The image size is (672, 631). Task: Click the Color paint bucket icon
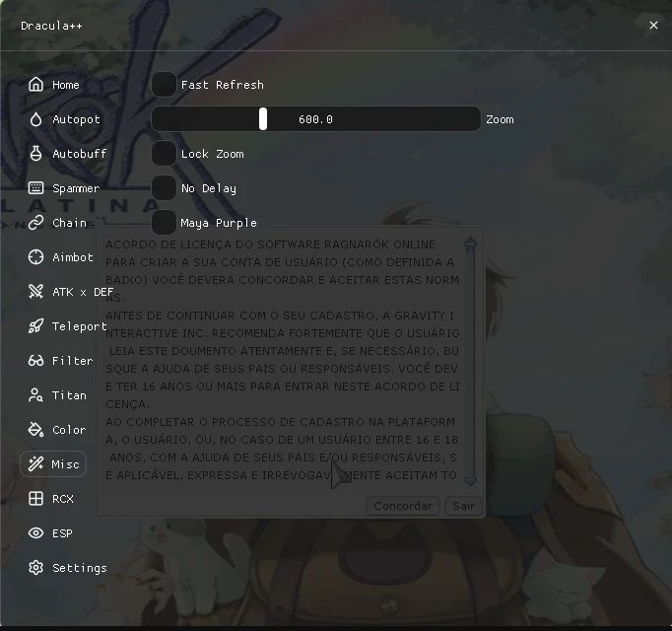tap(36, 430)
